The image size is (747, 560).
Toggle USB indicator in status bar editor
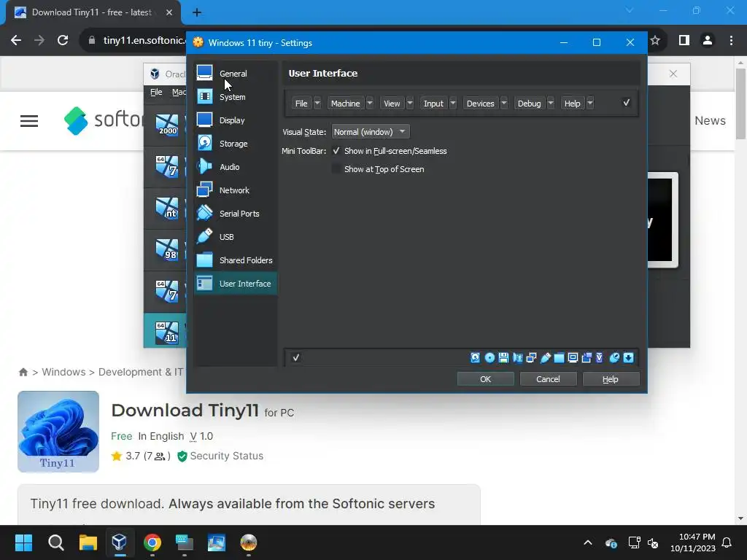pyautogui.click(x=546, y=357)
